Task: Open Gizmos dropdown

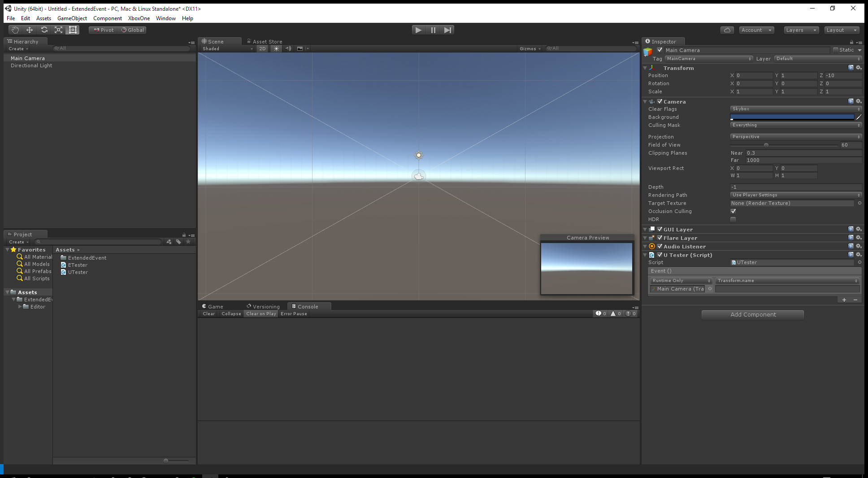Action: pyautogui.click(x=530, y=48)
